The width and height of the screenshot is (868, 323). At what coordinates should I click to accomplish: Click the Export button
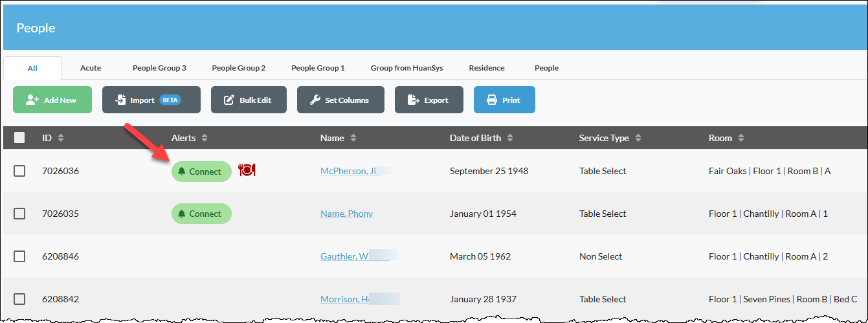click(429, 100)
